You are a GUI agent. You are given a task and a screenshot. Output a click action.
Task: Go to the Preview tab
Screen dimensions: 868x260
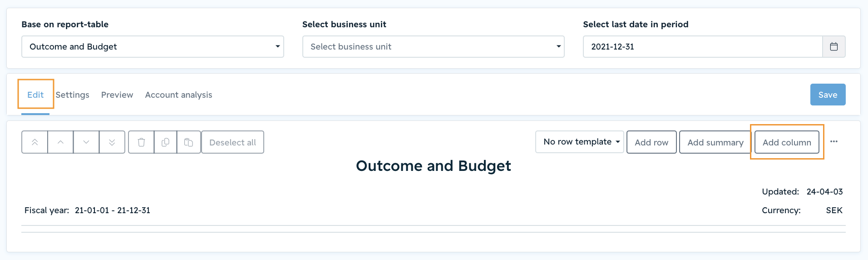tap(117, 95)
